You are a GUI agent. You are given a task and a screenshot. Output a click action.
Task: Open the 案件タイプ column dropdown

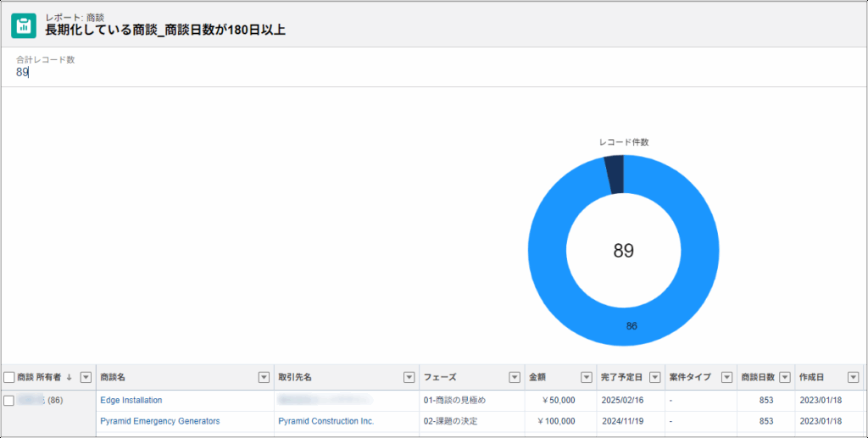click(x=726, y=378)
